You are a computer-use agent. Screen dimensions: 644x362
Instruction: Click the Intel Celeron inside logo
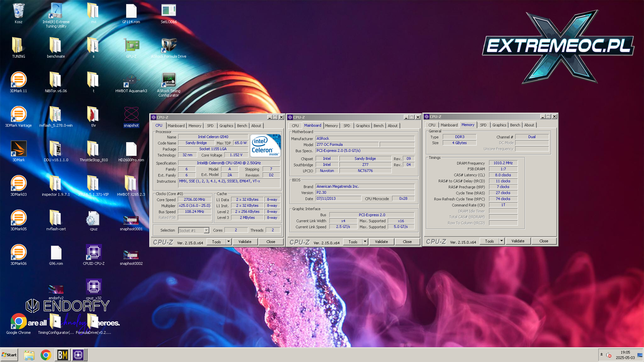point(265,146)
